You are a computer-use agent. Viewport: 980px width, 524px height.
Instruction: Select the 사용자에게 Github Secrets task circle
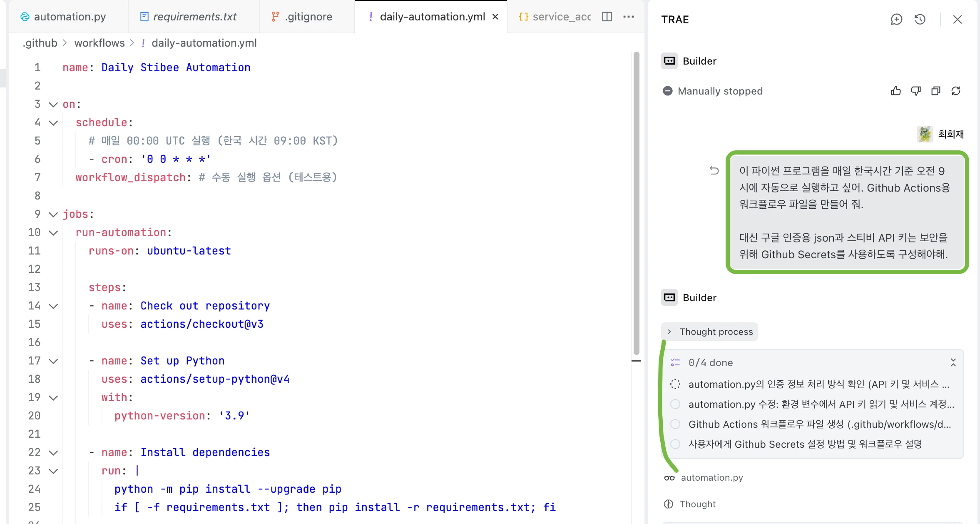pyautogui.click(x=675, y=444)
